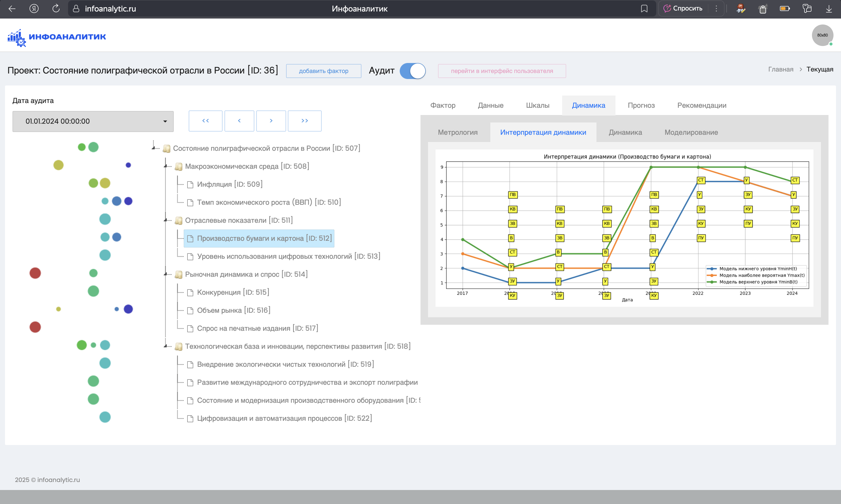Toggle the Аудит switch off

(413, 71)
